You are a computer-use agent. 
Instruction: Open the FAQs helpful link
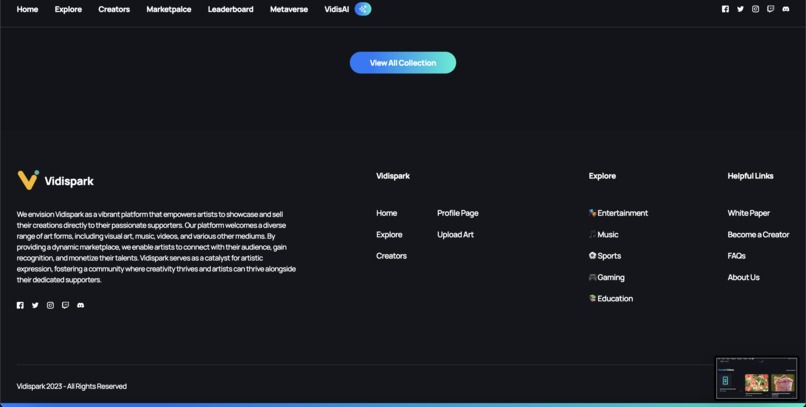736,256
